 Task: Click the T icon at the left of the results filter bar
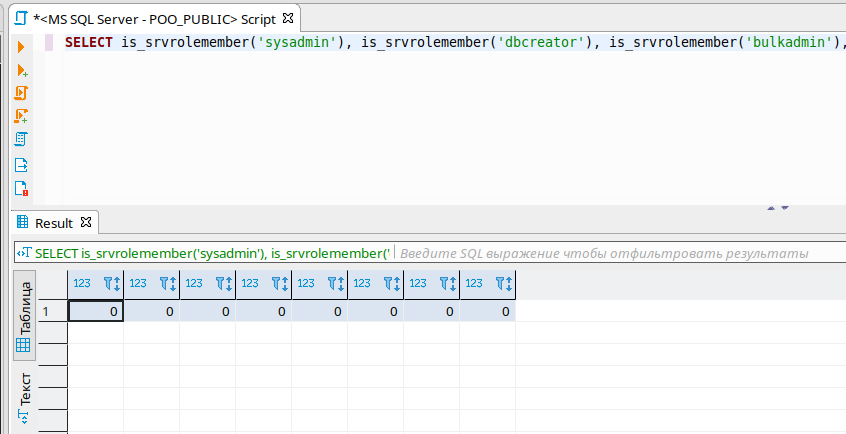click(24, 253)
